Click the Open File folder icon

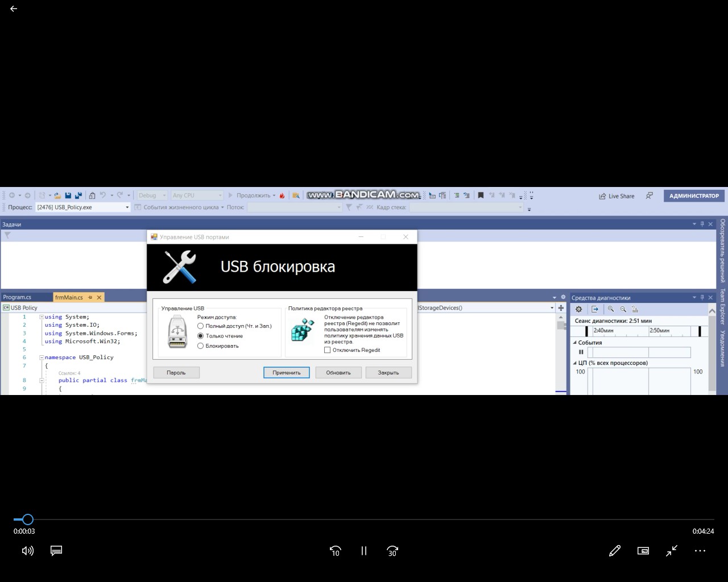coord(57,196)
